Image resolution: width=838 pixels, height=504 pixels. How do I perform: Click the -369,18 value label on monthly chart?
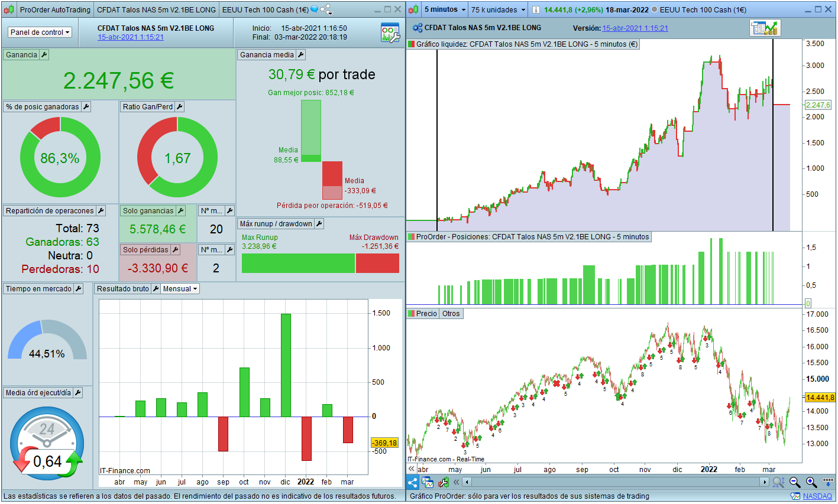tap(384, 443)
